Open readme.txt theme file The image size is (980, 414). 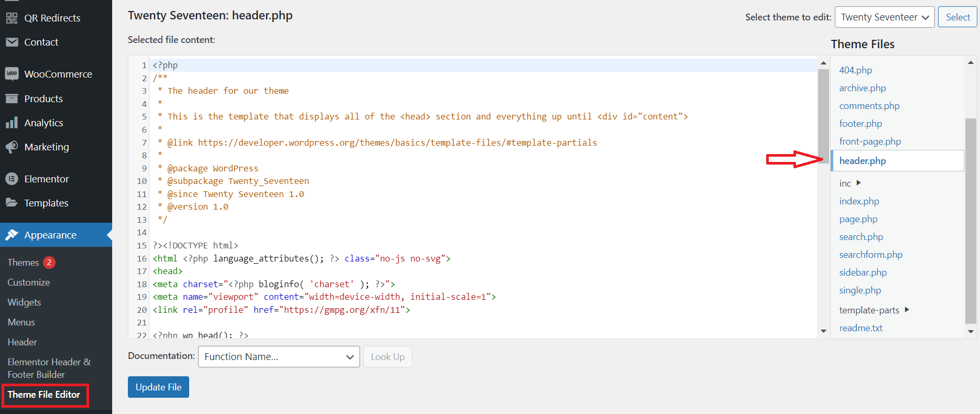861,328
